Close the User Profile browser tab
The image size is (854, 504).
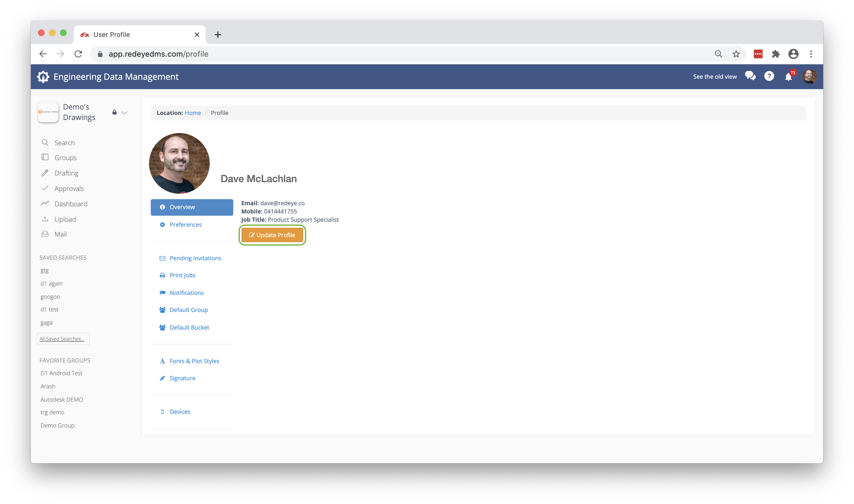197,35
